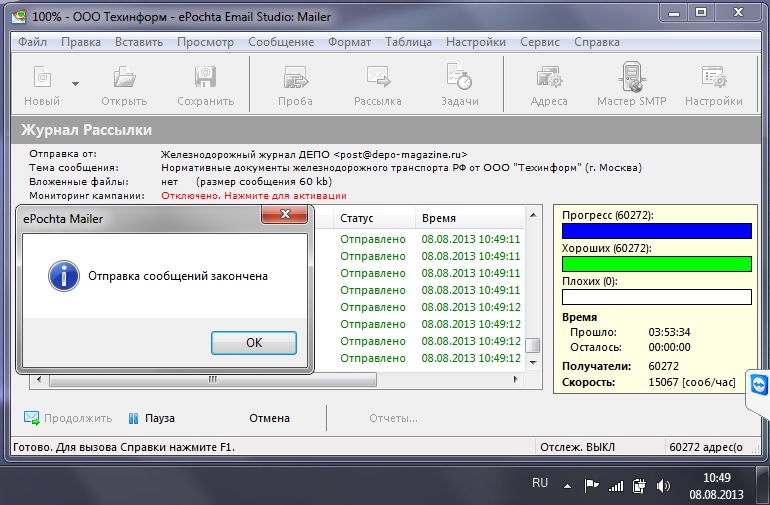Click the TeamViewer side panel icon
770x505 pixels.
coord(759,384)
